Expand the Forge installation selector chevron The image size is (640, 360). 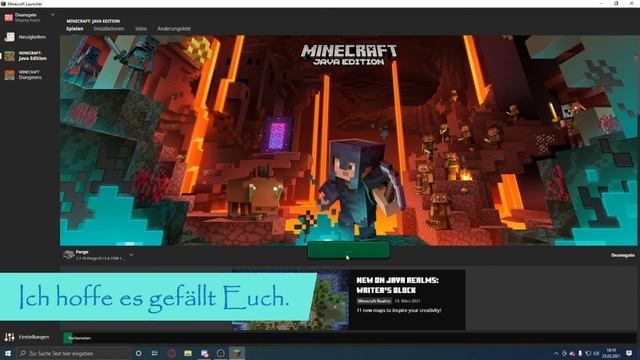(131, 255)
